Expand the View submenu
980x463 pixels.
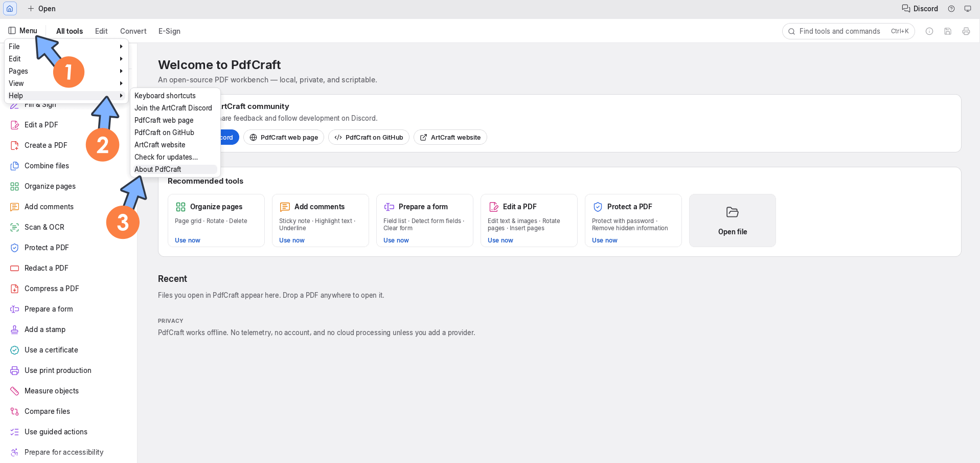point(66,83)
